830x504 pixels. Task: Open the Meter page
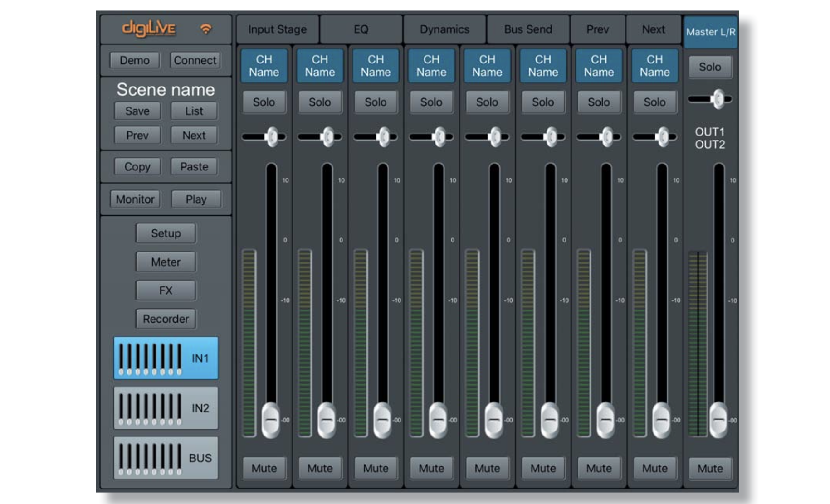[x=166, y=262]
